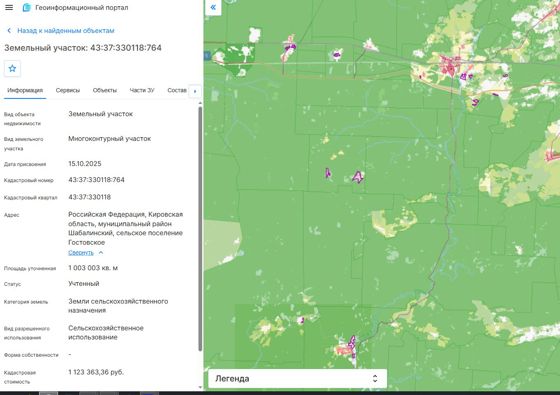560x395 pixels.
Task: Click the info panel vertical scrollbar
Action: click(200, 229)
